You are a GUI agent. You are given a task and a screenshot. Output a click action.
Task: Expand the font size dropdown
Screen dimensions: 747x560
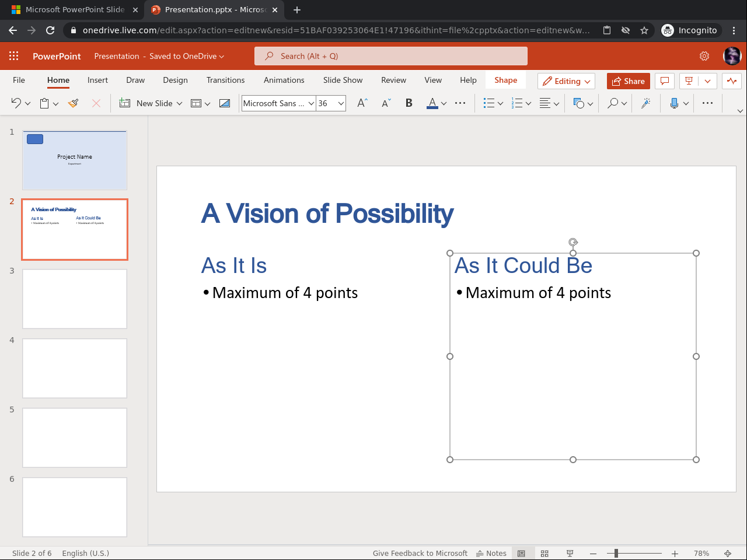pos(341,103)
